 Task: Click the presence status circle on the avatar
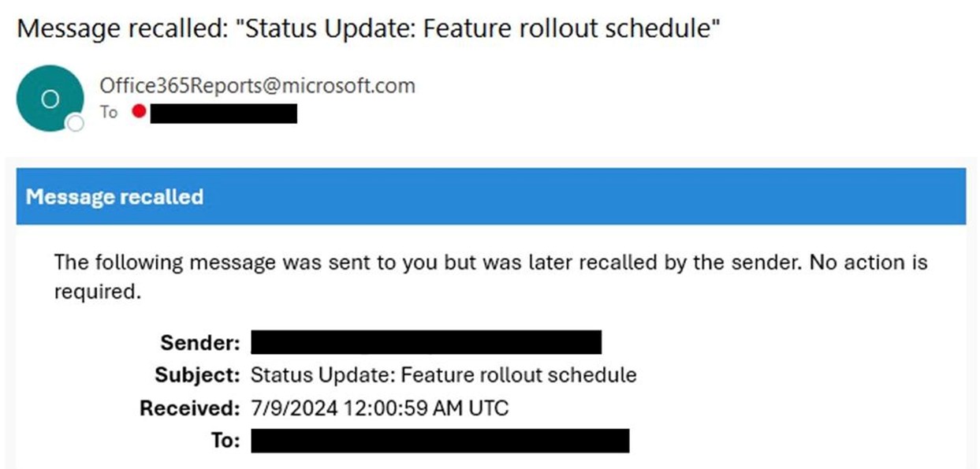[75, 123]
